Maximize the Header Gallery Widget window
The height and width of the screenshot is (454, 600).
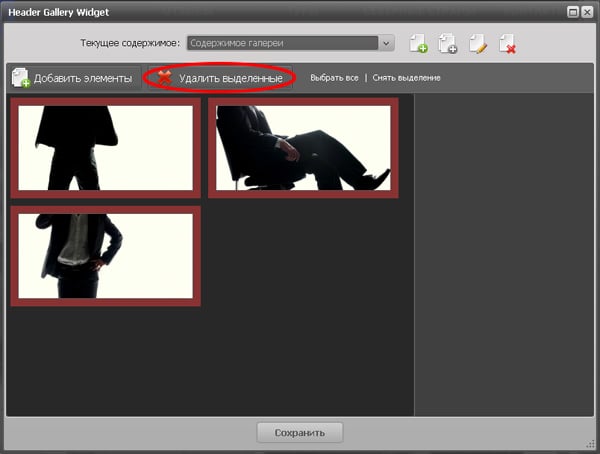pos(572,11)
